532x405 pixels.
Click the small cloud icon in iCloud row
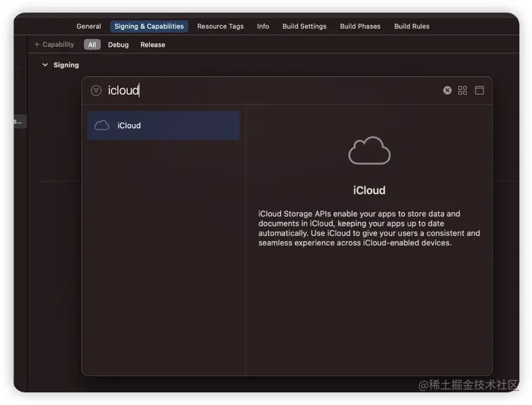pos(102,125)
